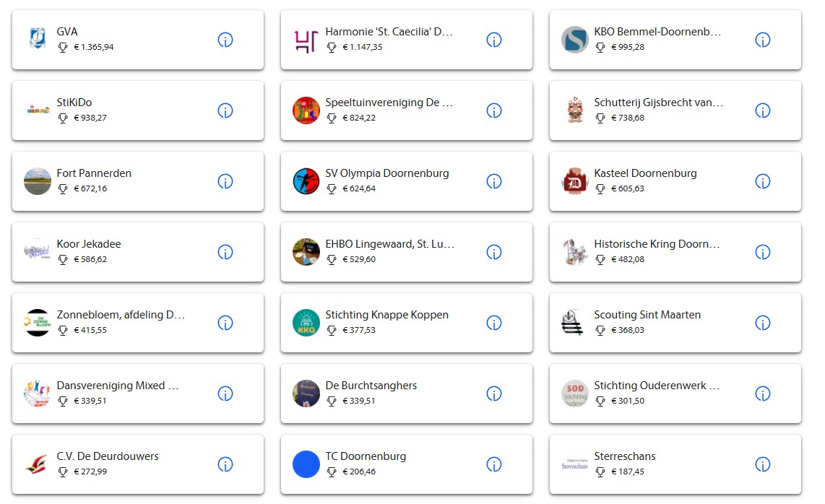Select the Speeltuinvereniging De club name
This screenshot has height=504, width=825.
tap(389, 103)
